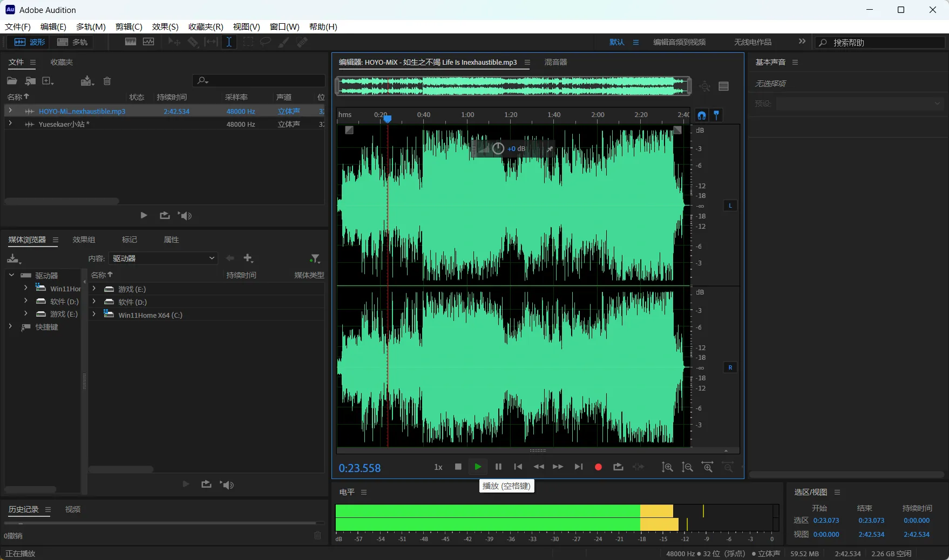949x560 pixels.
Task: Click the blue playhead marker on timeline
Action: (388, 118)
